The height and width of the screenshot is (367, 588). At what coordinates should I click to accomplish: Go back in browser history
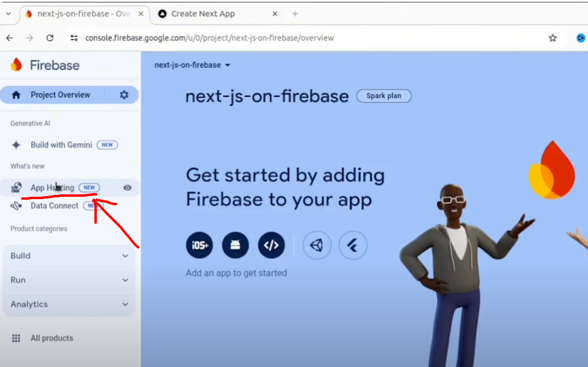click(10, 38)
